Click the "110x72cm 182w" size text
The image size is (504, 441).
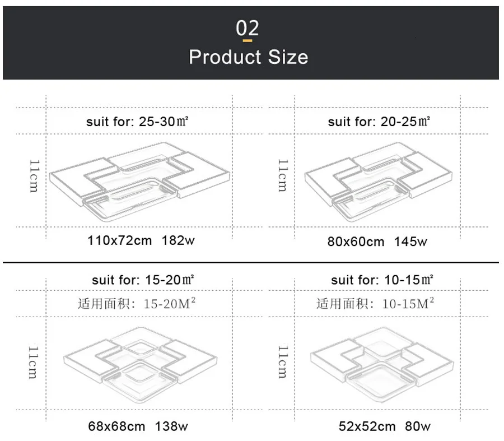[x=141, y=241]
